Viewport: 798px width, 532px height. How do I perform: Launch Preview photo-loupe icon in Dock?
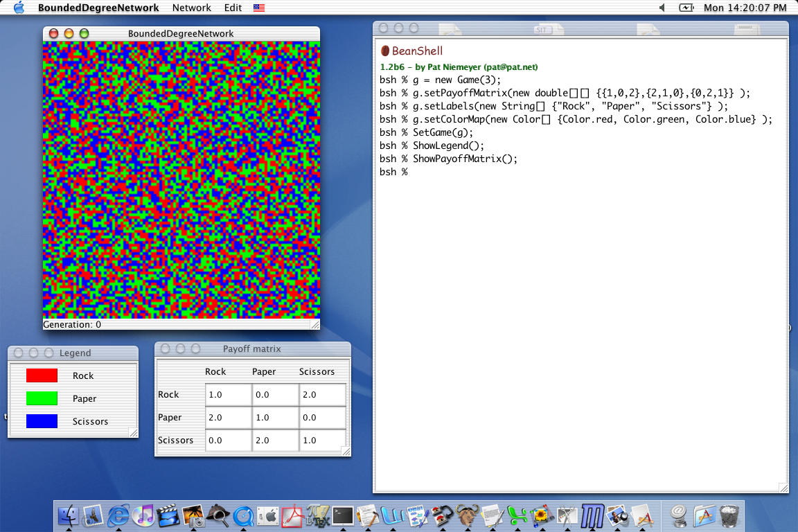pos(617,515)
